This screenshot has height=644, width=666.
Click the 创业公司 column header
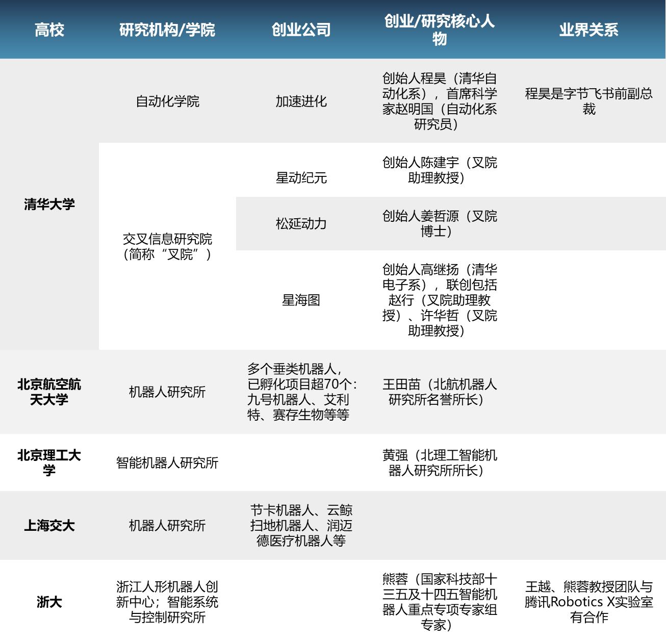[x=301, y=30]
